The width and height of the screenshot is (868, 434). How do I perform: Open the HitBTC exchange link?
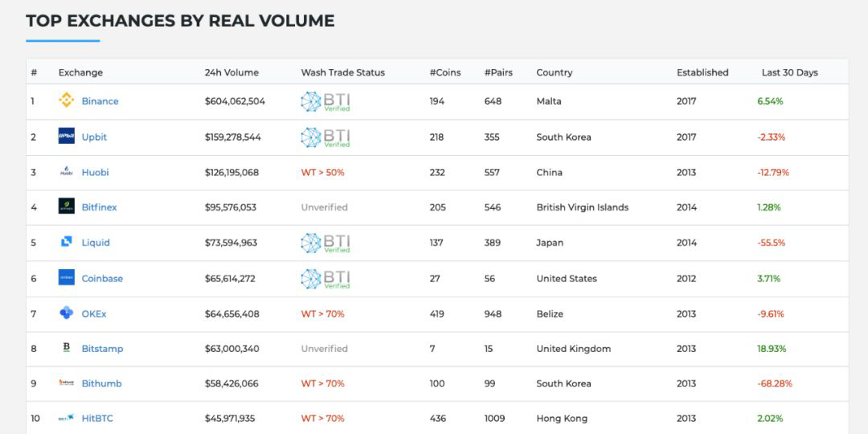coord(97,419)
